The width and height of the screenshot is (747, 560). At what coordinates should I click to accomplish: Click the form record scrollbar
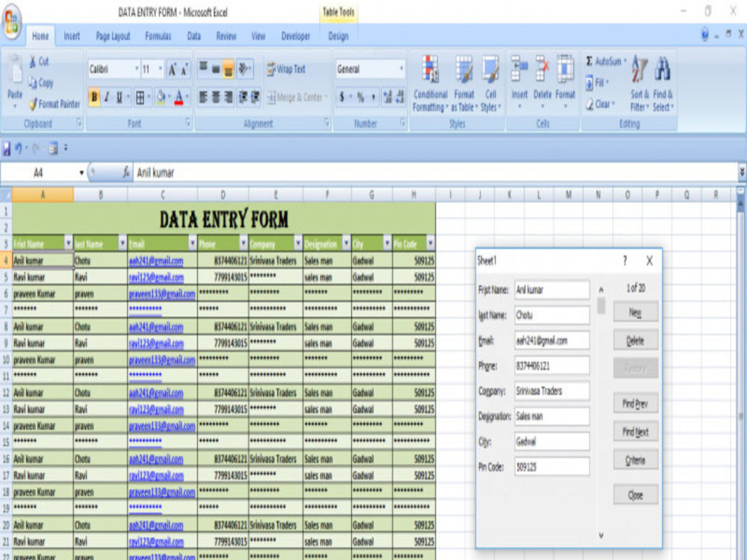click(601, 412)
